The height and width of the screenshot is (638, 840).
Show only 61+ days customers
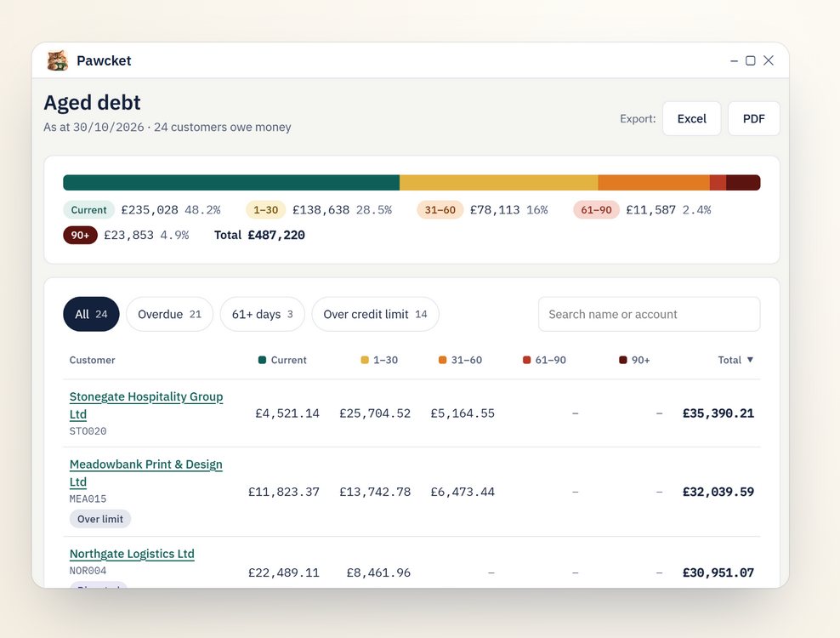coord(263,314)
